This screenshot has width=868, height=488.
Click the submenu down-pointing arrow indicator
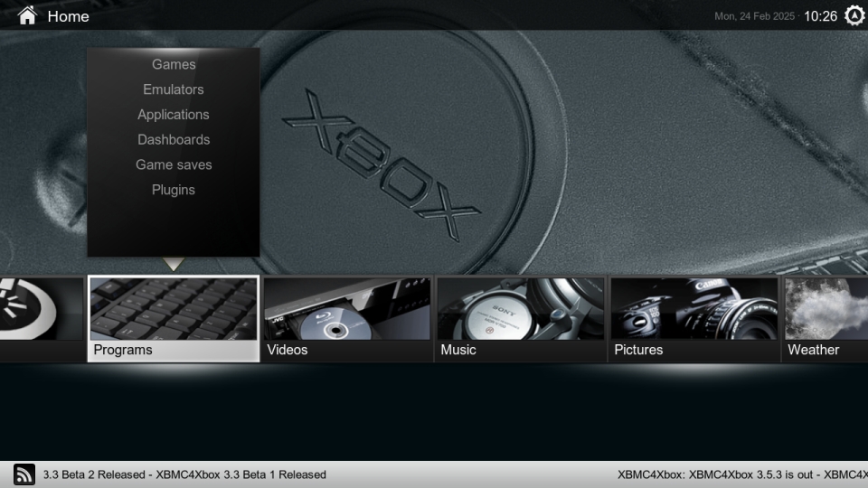174,264
